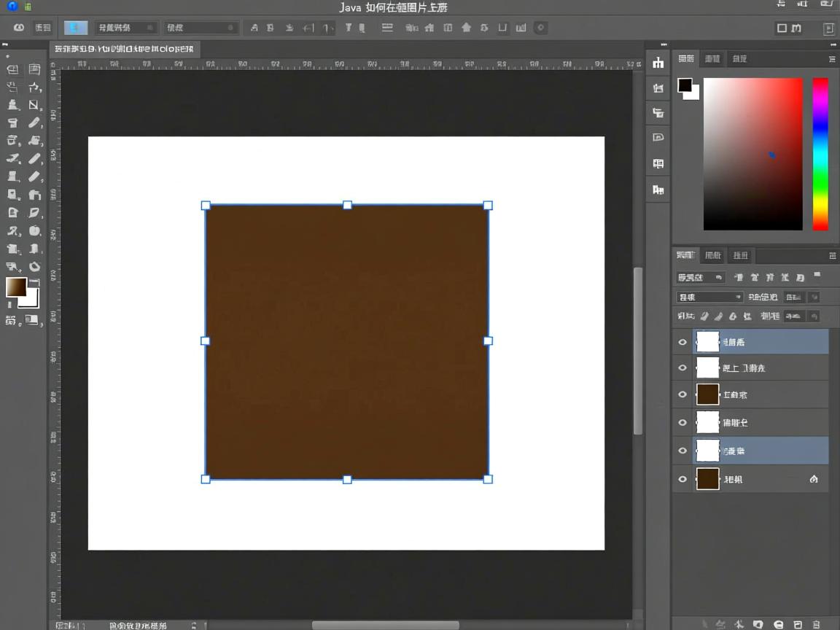Open the first dropdown in the options bar
Screen dimensions: 840x630
[x=127, y=28]
